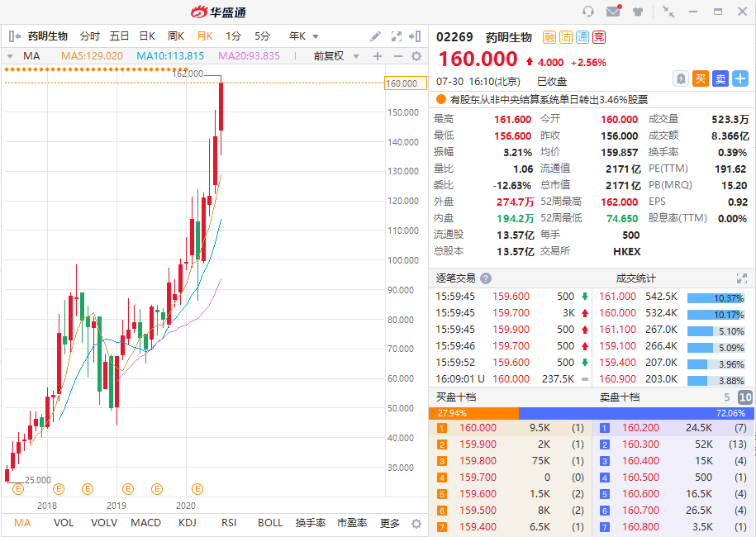
Task: Click the 华盛通 logo
Action: (218, 12)
